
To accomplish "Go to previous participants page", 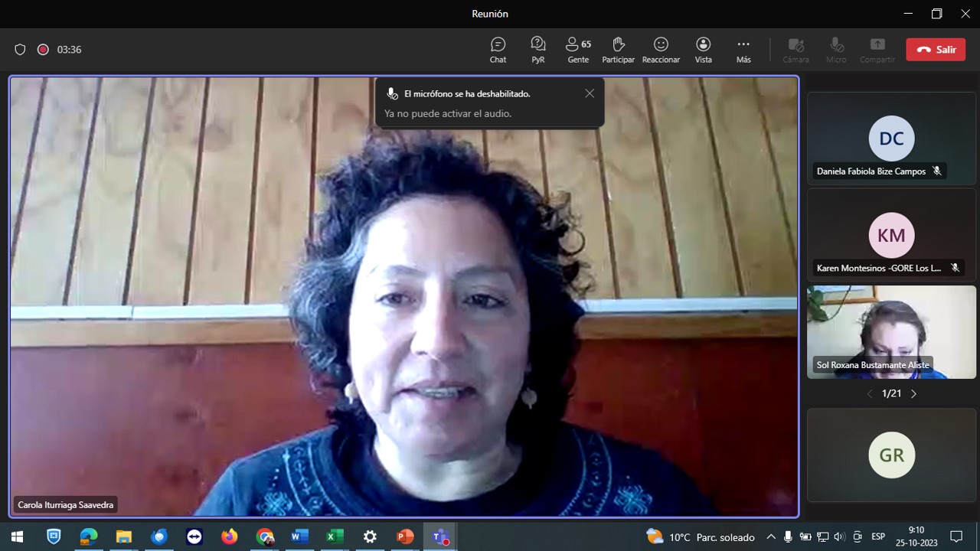I will click(869, 394).
